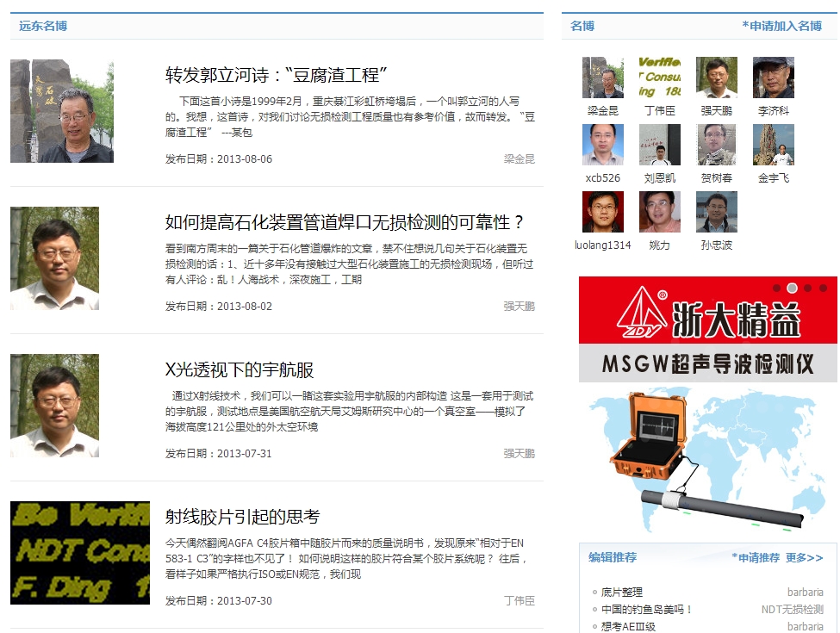The width and height of the screenshot is (840, 633).
Task: Open recommended post 中国的钓鱼岛美吗！
Action: (x=647, y=610)
